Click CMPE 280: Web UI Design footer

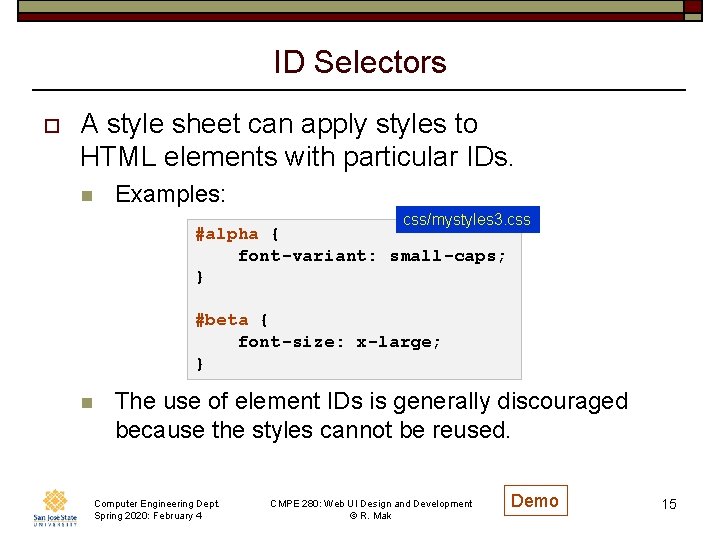371,504
